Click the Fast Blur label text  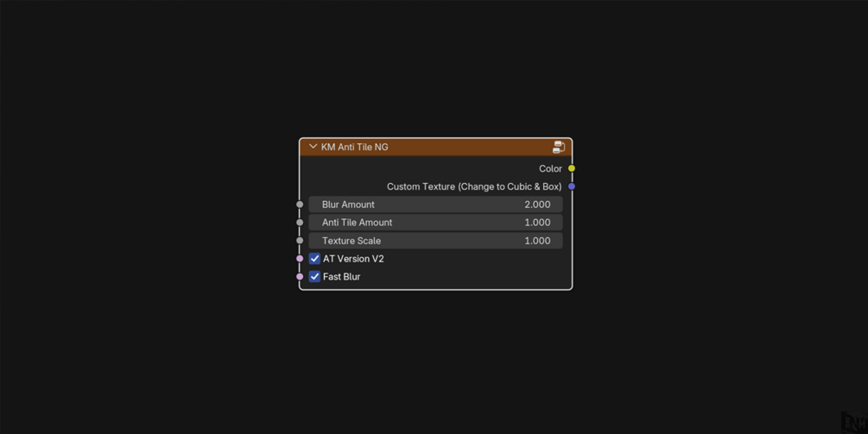(341, 276)
